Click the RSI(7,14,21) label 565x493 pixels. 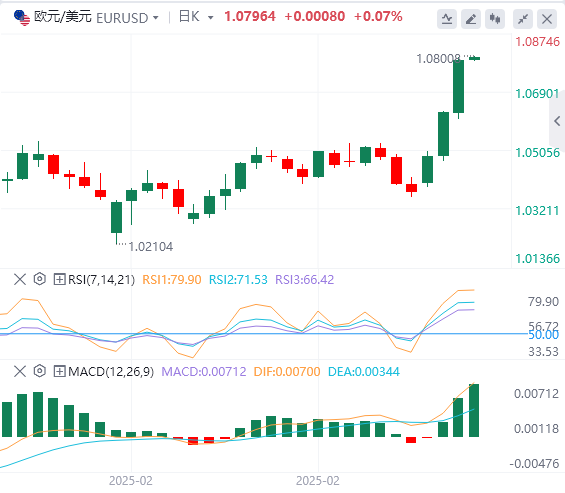point(101,280)
